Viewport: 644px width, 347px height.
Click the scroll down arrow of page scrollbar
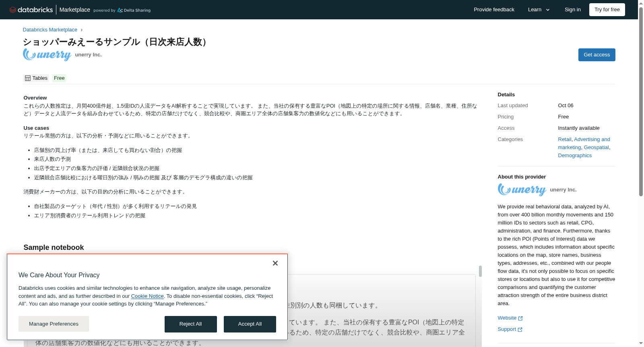click(x=641, y=344)
